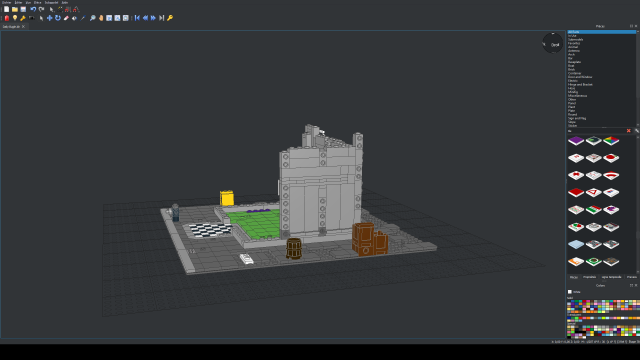
Task: Open the Pièce menu
Action: (x=38, y=2)
